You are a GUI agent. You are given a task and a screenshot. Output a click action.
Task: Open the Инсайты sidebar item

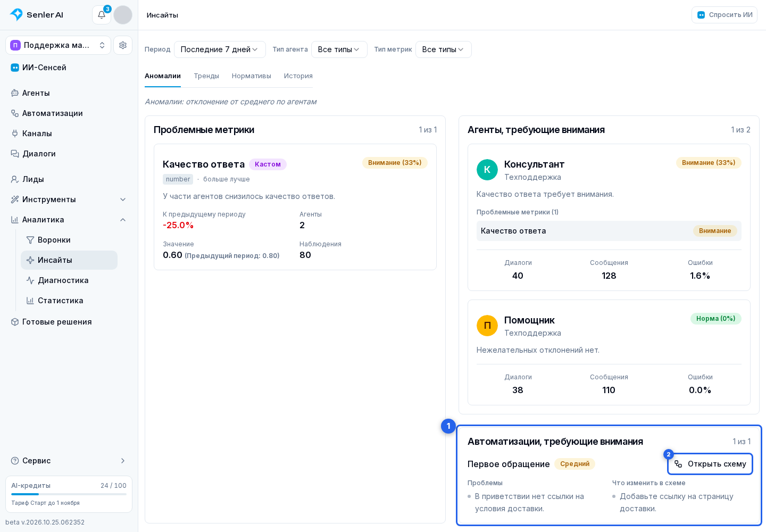[x=69, y=260]
